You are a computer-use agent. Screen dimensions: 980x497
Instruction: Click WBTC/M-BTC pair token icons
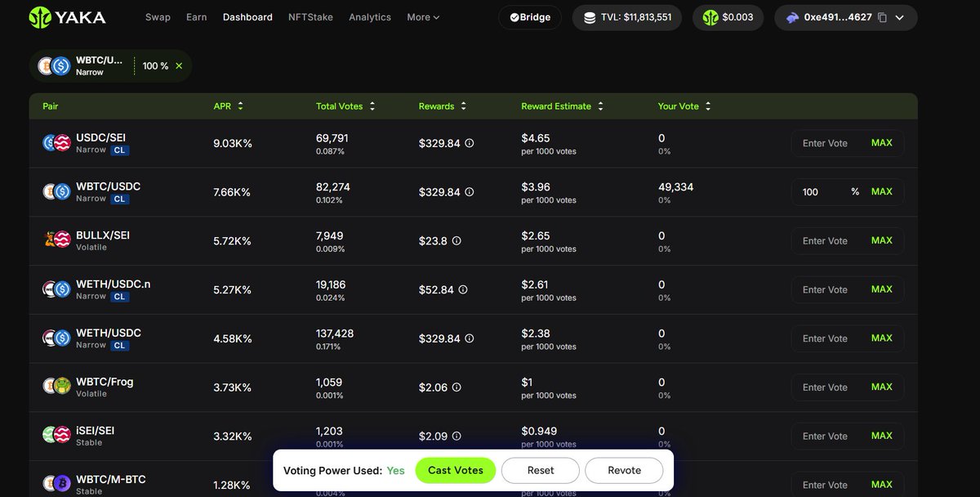tap(56, 485)
